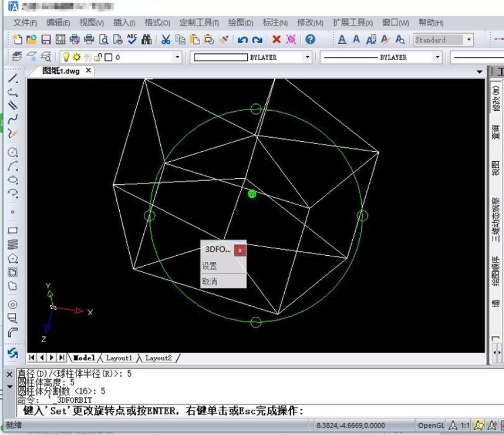Select the Model tab
This screenshot has height=435, width=504.
[84, 358]
